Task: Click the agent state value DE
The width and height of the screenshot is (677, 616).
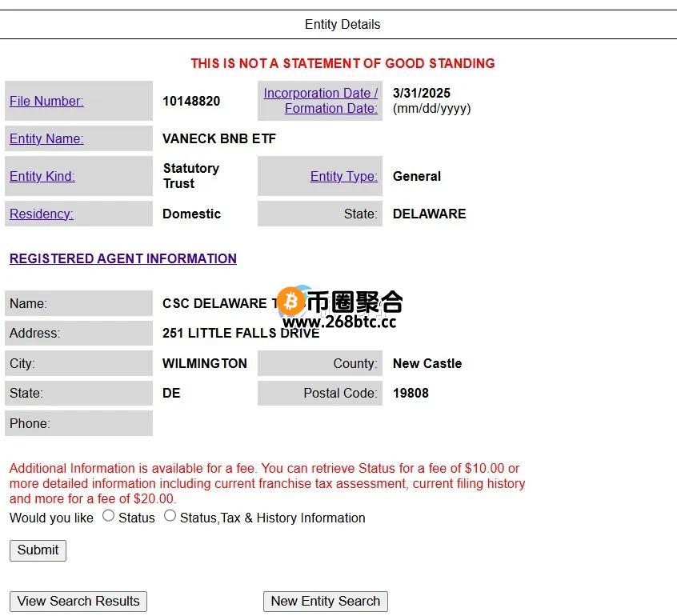Action: coord(171,393)
